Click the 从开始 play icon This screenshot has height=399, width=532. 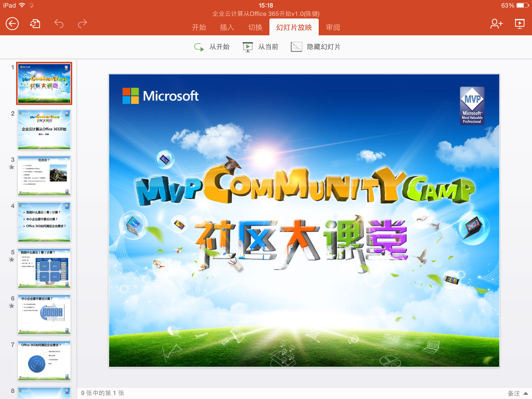click(x=199, y=47)
